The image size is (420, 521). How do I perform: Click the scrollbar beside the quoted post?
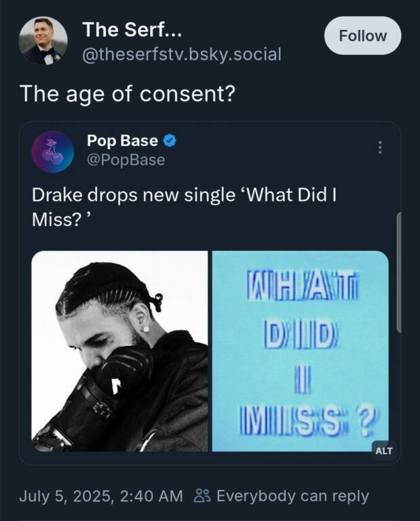click(399, 271)
